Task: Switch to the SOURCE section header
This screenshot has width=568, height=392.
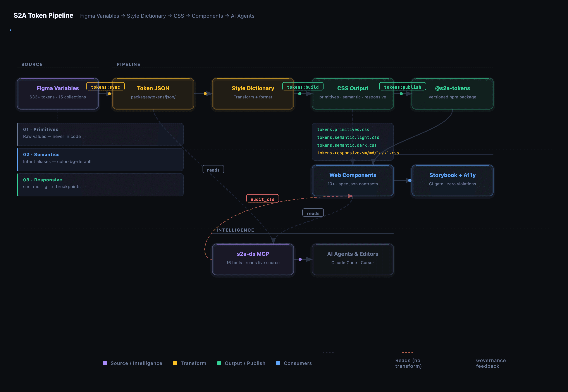Action: click(32, 64)
